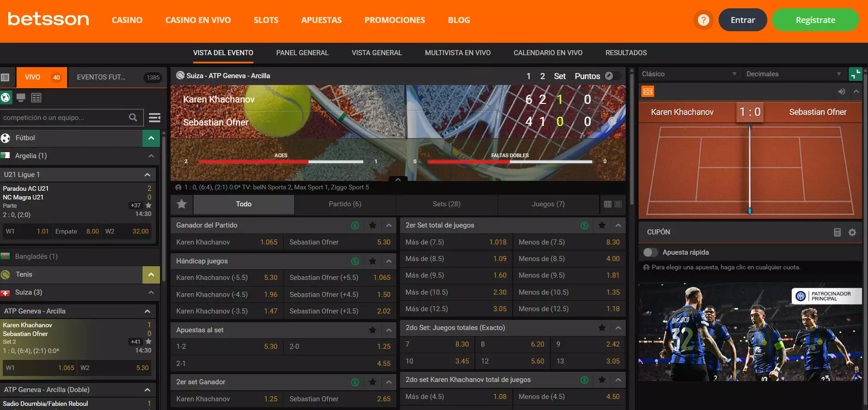Favorite the Paradou AC U21 match star
This screenshot has width=868, height=410.
(148, 205)
